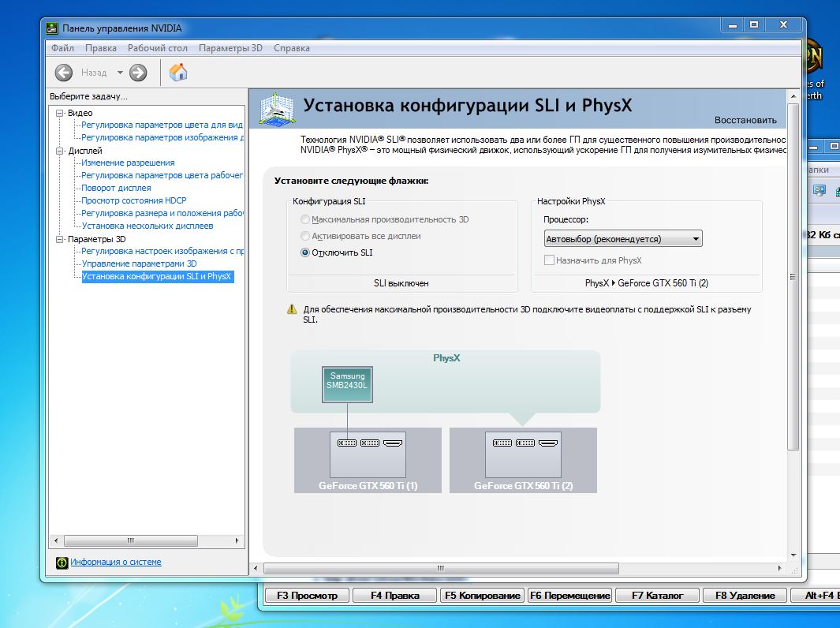This screenshot has width=840, height=628.
Task: Open 'Установка нескольких дисплеев' task
Action: coord(147,226)
